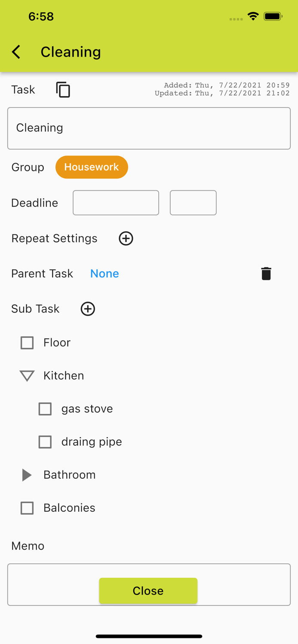Tap the Wi-Fi status icon

[253, 16]
